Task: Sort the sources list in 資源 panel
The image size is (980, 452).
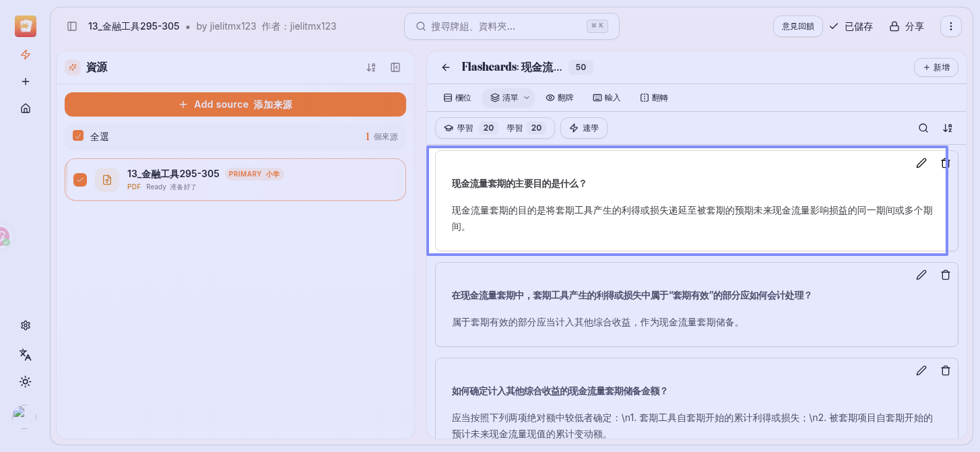Action: 370,67
